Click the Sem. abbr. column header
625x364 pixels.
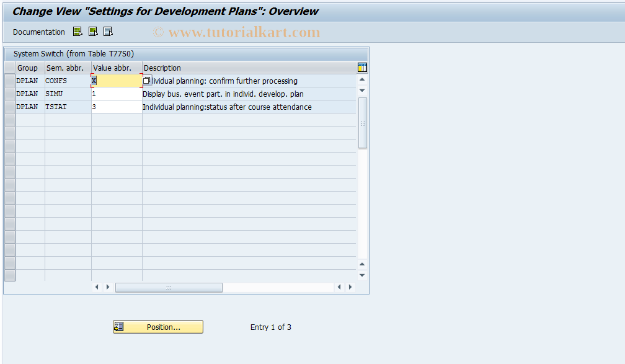[x=68, y=68]
